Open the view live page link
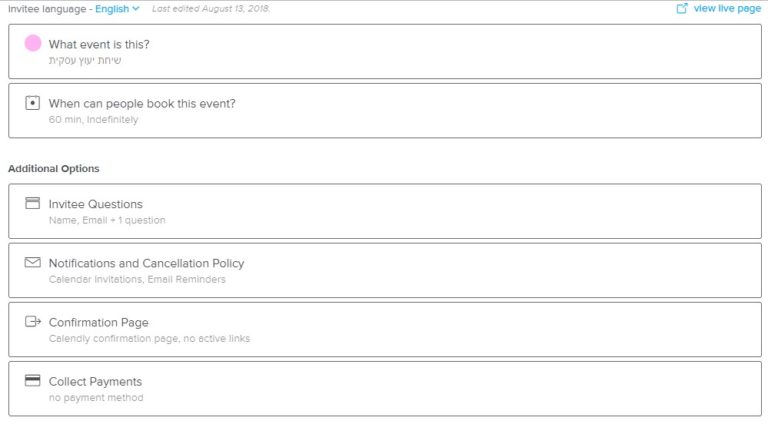The image size is (768, 424). [727, 8]
